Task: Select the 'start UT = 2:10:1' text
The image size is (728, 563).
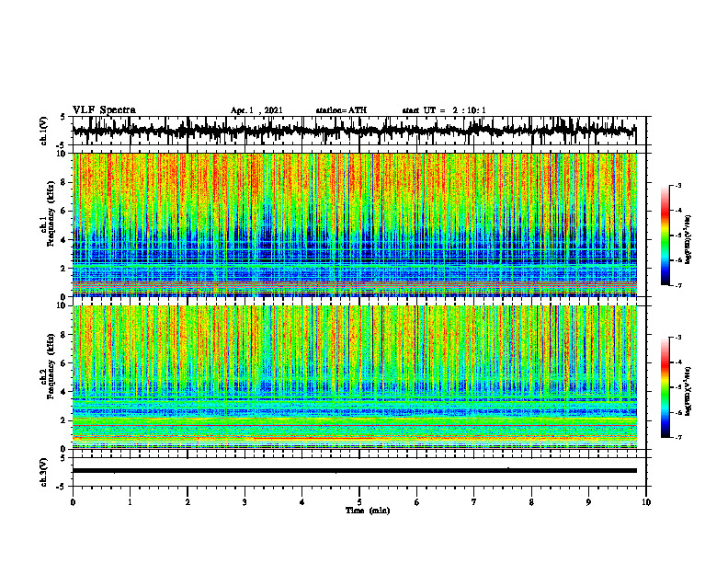Action: point(444,110)
